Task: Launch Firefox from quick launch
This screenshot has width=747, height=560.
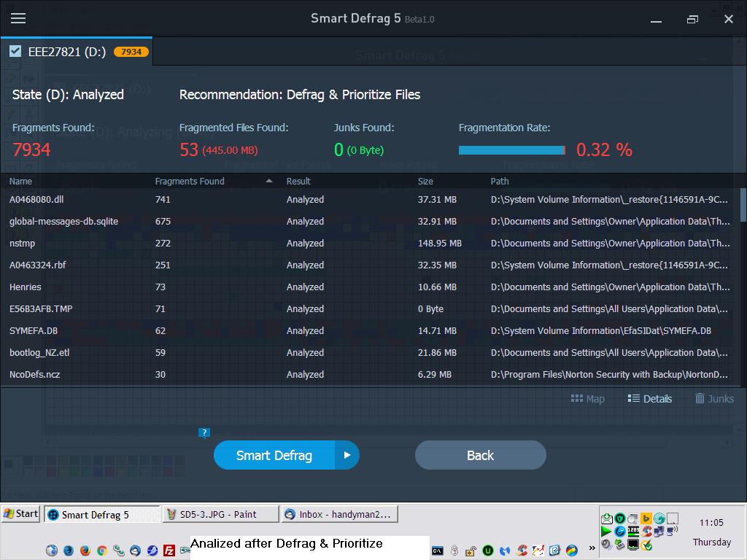Action: 85,550
